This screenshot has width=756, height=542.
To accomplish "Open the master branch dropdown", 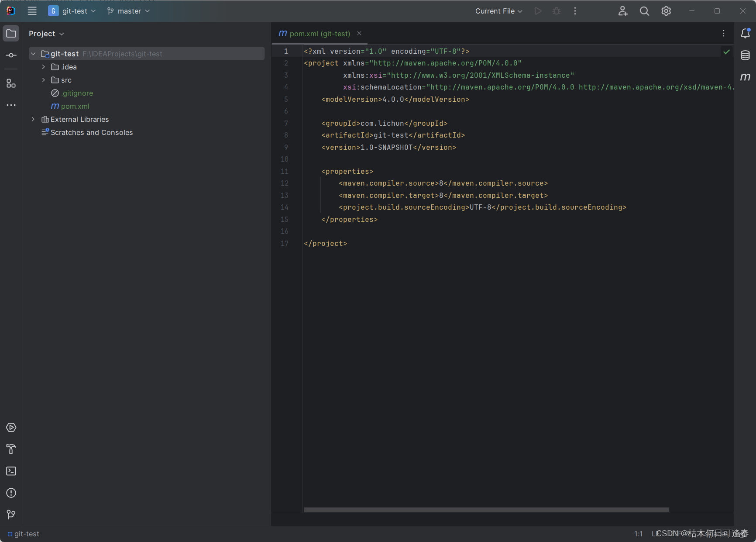I will 128,11.
